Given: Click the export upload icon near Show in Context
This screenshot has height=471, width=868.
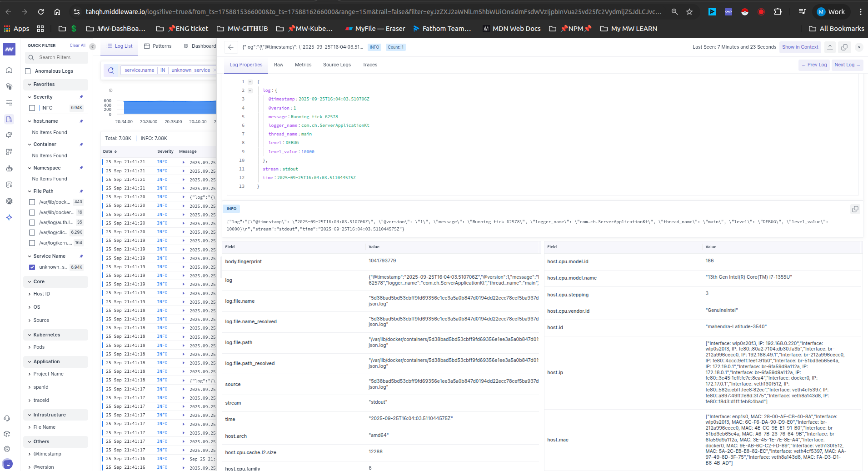Looking at the screenshot, I should (830, 47).
